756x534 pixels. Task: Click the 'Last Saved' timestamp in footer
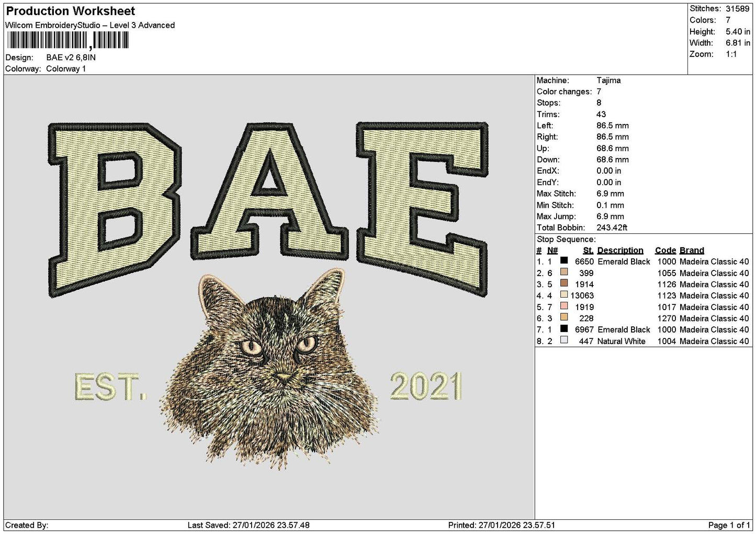click(248, 525)
